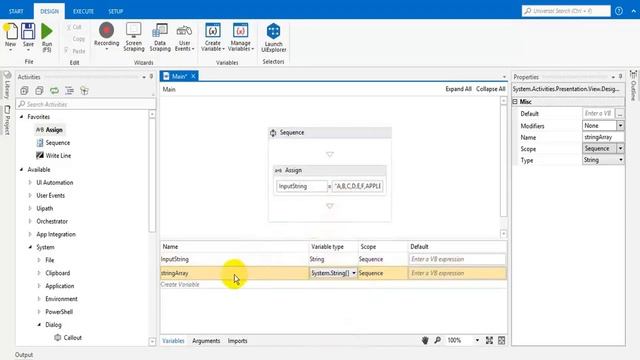The height and width of the screenshot is (360, 640).
Task: Select the Variables tab
Action: (x=173, y=341)
